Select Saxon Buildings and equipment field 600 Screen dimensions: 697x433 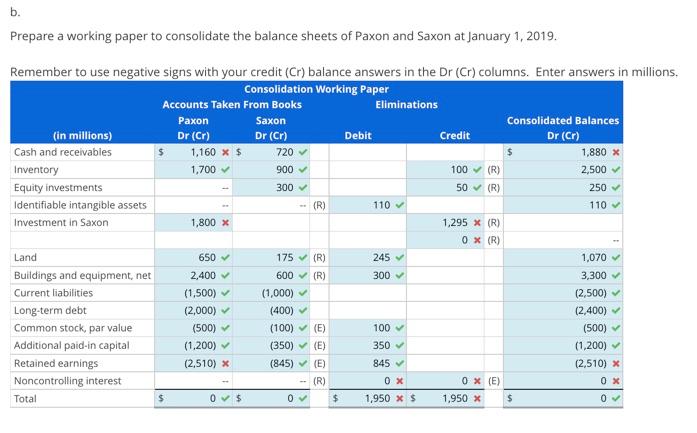[271, 276]
